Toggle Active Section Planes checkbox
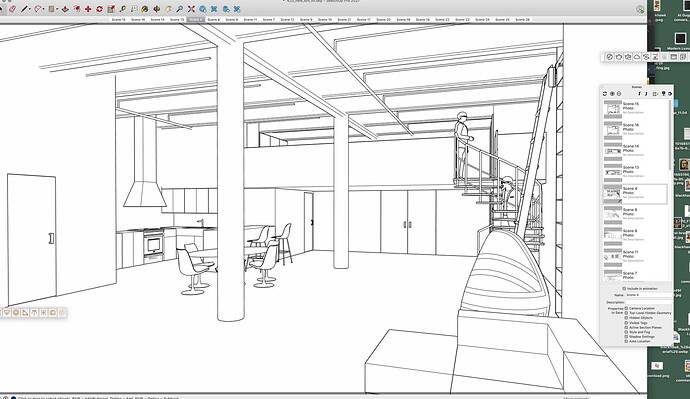The height and width of the screenshot is (399, 690). [x=626, y=327]
